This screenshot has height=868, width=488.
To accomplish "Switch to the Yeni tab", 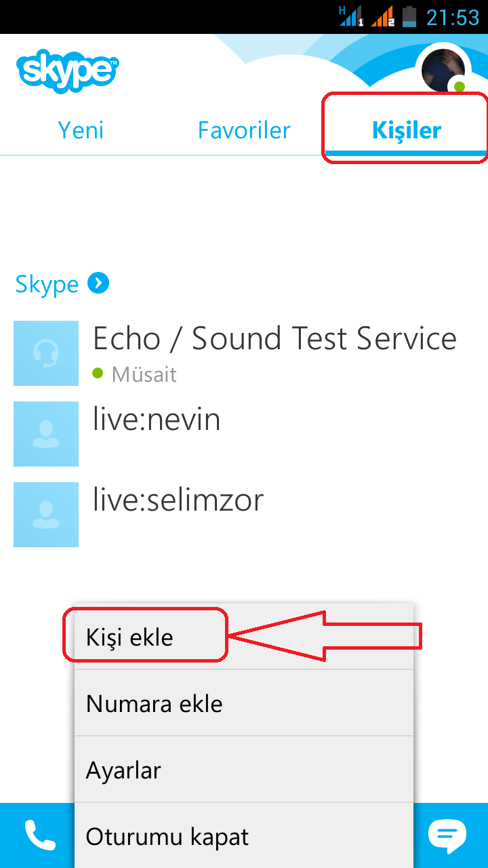I will click(80, 129).
